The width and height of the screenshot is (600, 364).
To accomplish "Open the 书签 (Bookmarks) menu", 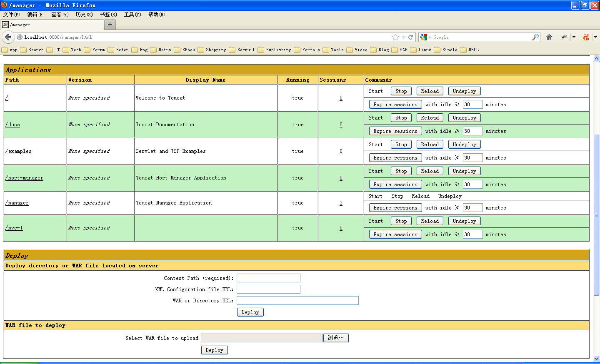I will (108, 15).
